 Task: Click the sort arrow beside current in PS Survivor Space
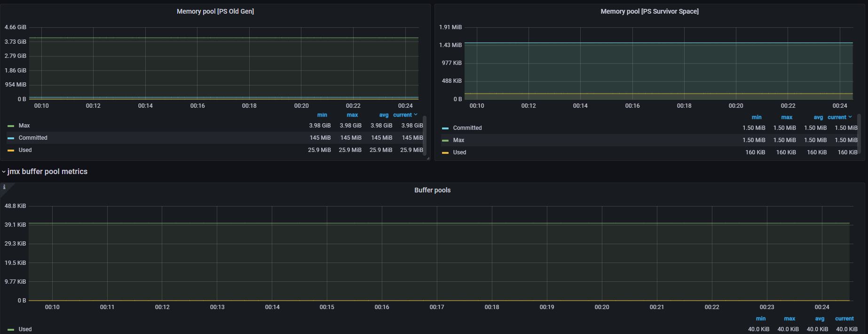(x=850, y=117)
